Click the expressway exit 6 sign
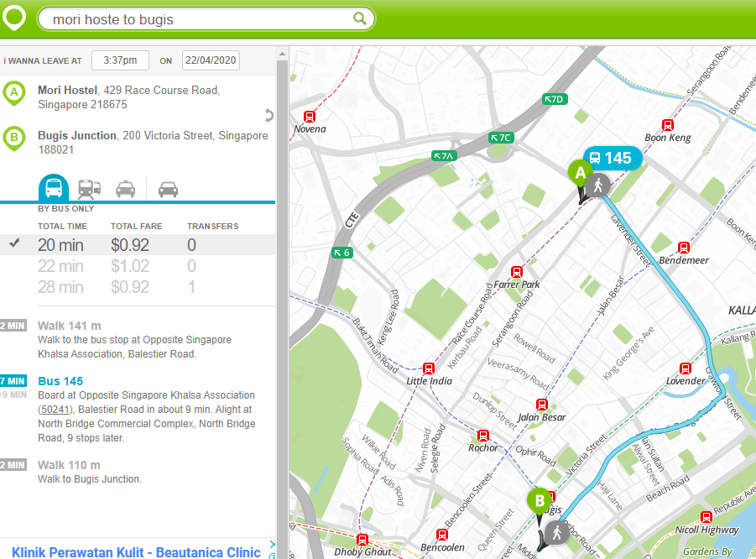Viewport: 756px width, 559px height. [342, 253]
